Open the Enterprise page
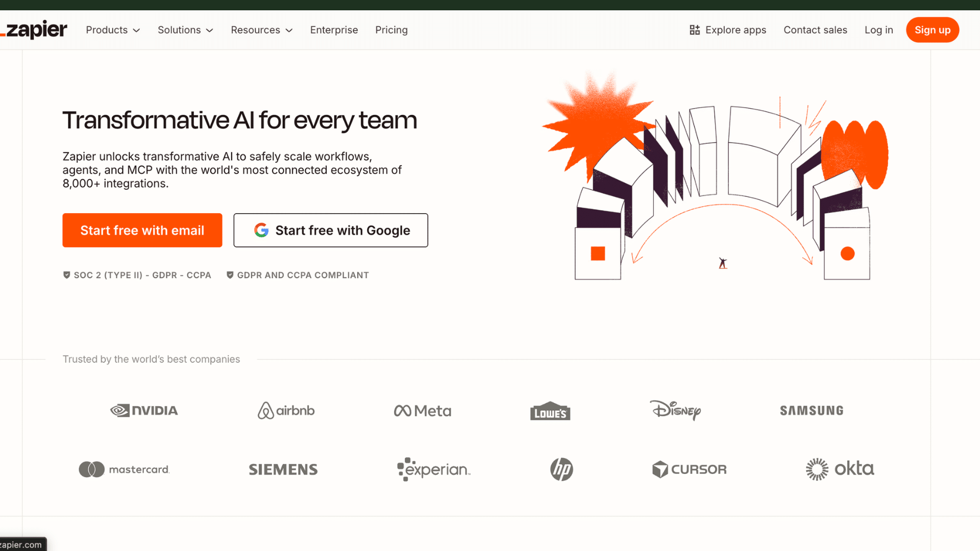The image size is (980, 551). pos(334,30)
